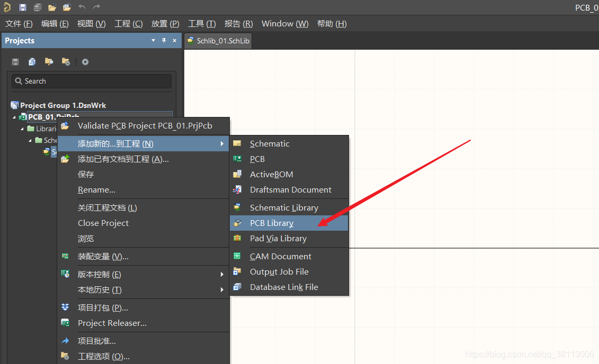Choose 装配变量 (V)...

pos(144,257)
